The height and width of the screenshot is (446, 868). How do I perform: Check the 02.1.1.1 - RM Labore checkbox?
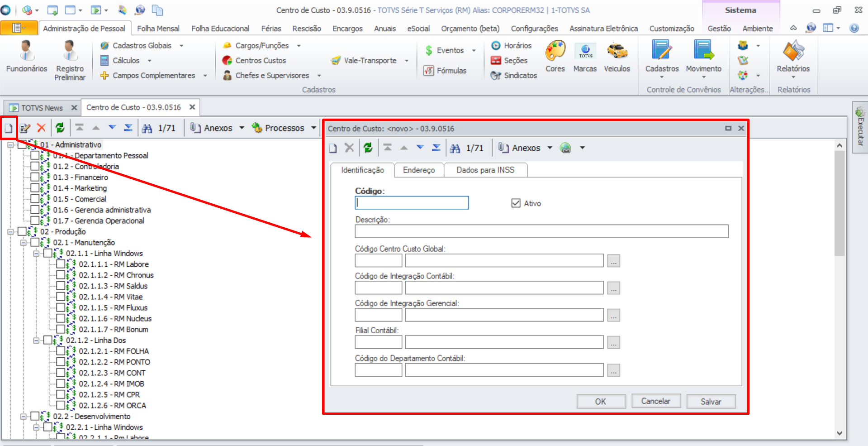click(x=61, y=264)
